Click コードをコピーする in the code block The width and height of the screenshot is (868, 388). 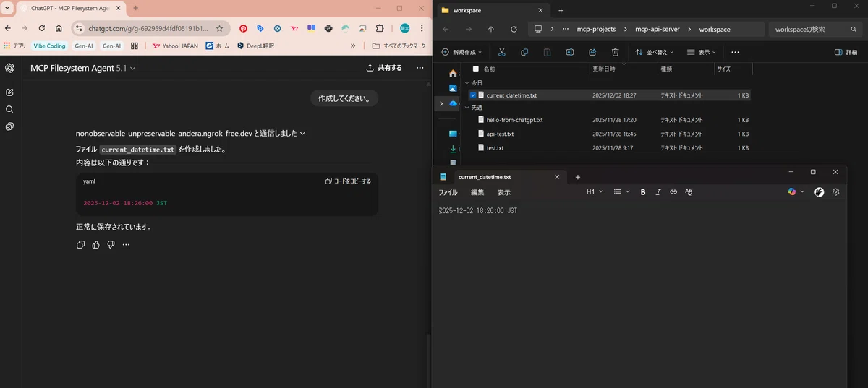tap(348, 181)
